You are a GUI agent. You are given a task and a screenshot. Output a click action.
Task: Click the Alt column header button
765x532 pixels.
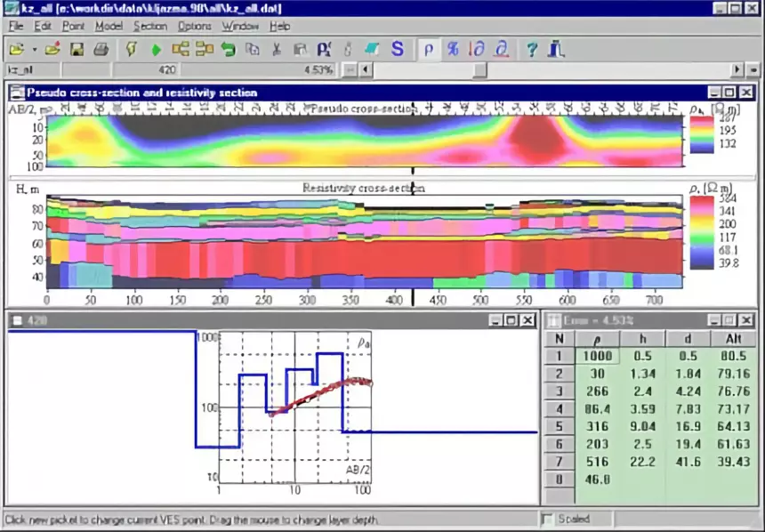point(734,339)
